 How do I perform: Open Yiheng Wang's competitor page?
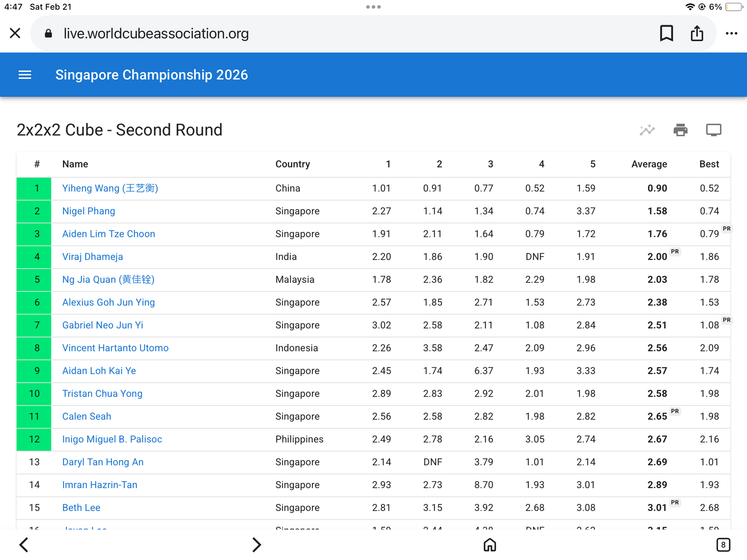pos(110,188)
